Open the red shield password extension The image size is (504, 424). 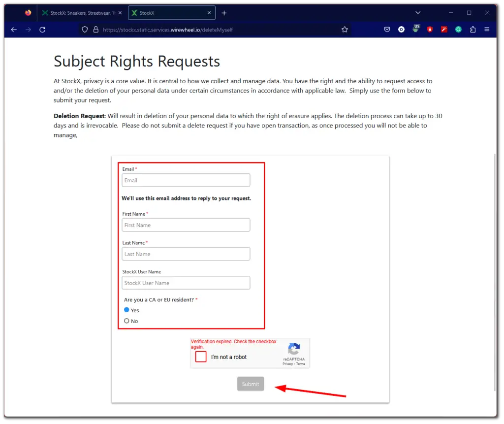(430, 30)
